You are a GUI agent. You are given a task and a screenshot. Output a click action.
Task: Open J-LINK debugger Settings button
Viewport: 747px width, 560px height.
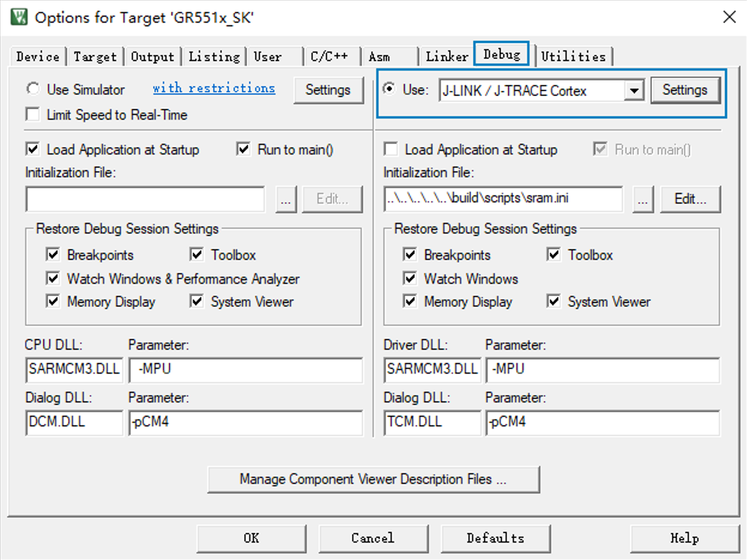[685, 90]
